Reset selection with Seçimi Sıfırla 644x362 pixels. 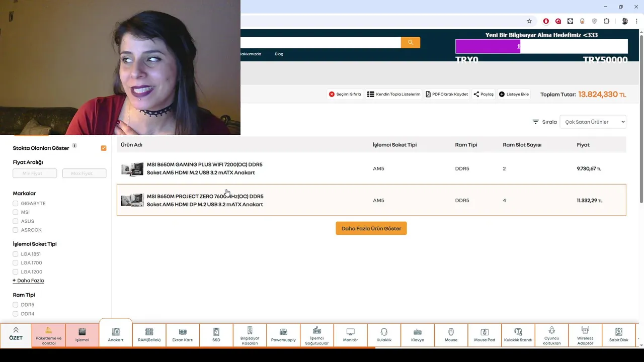345,94
